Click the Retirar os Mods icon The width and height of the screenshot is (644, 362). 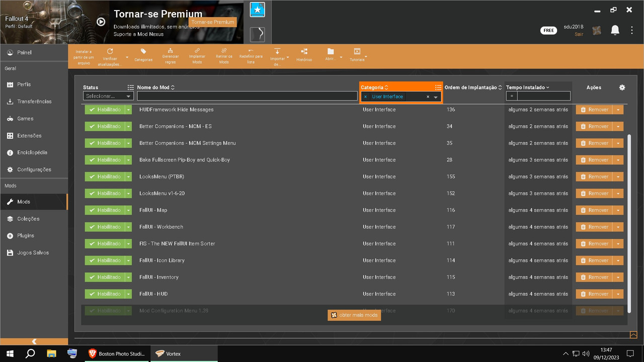click(x=224, y=51)
